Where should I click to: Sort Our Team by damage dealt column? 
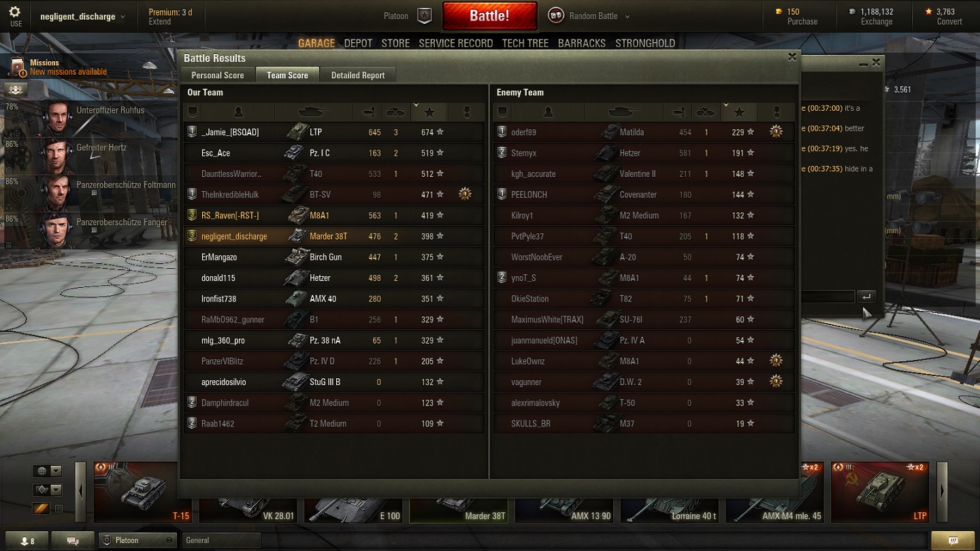coord(368,112)
